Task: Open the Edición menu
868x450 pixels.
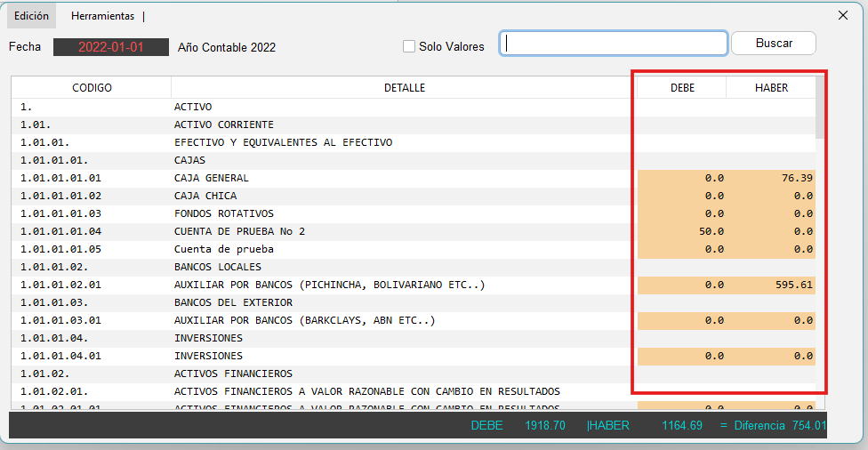Action: [31, 16]
